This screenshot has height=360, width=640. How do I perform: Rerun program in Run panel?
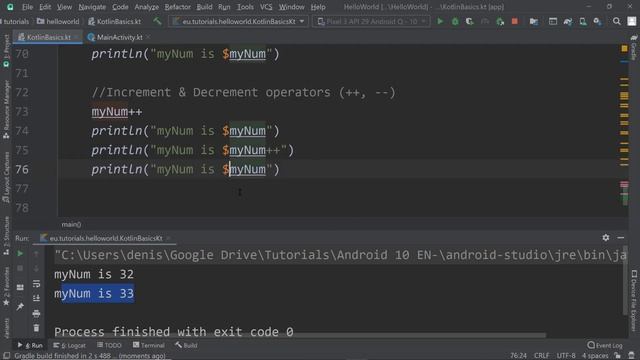pyautogui.click(x=20, y=253)
